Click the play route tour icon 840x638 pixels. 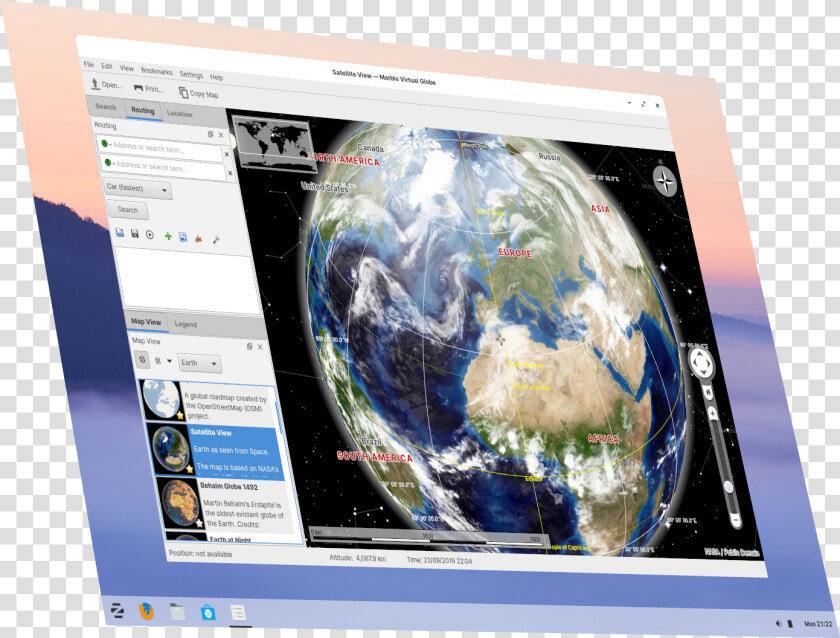[150, 235]
